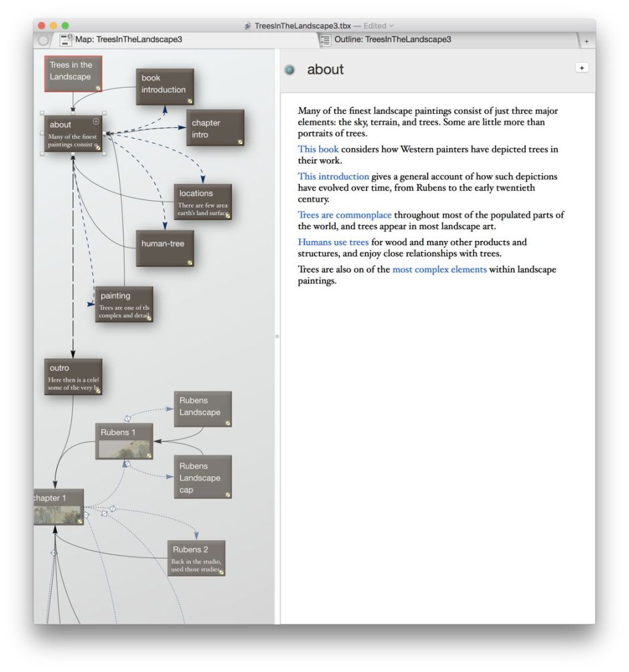This screenshot has height=672, width=629.
Task: Click the link marker above 'Rubens 1' note
Action: (127, 418)
